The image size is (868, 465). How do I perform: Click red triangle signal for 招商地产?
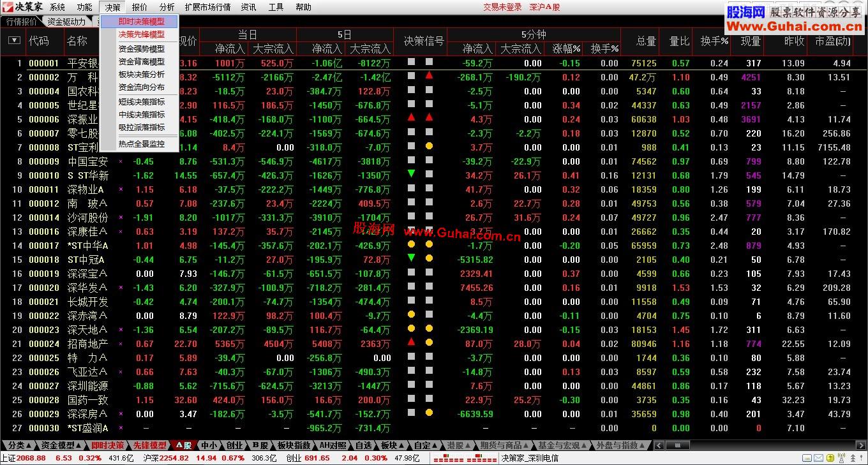point(411,343)
